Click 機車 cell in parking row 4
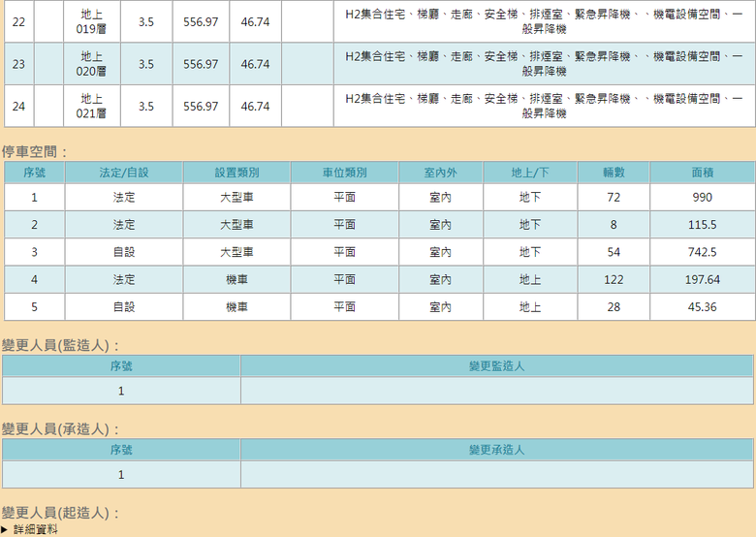The image size is (756, 537). (236, 279)
